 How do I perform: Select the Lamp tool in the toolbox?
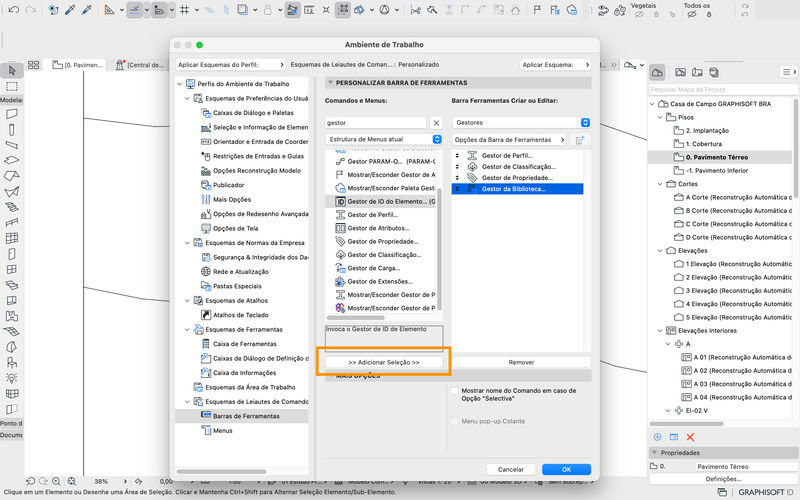[x=12, y=378]
